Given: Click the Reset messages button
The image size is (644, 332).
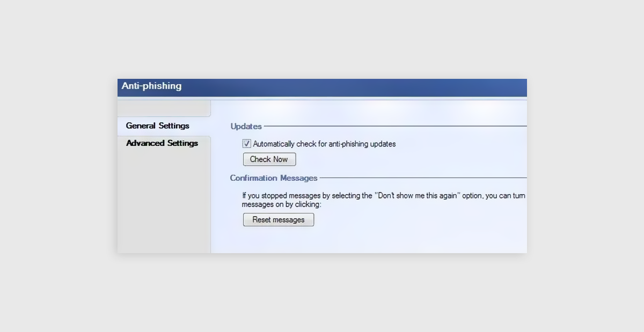Looking at the screenshot, I should tap(279, 220).
